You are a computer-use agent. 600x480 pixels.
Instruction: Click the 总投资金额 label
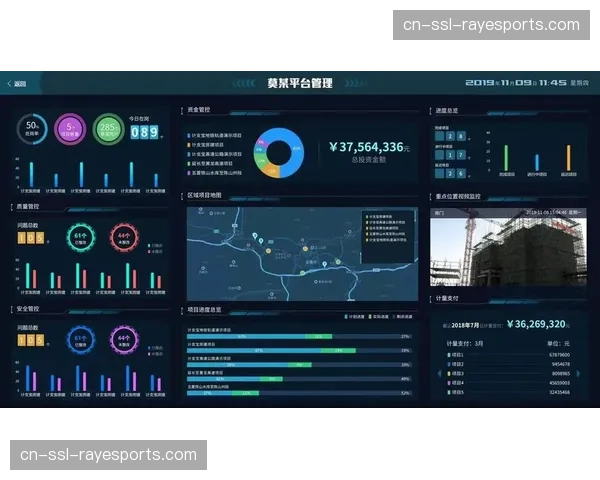368,160
